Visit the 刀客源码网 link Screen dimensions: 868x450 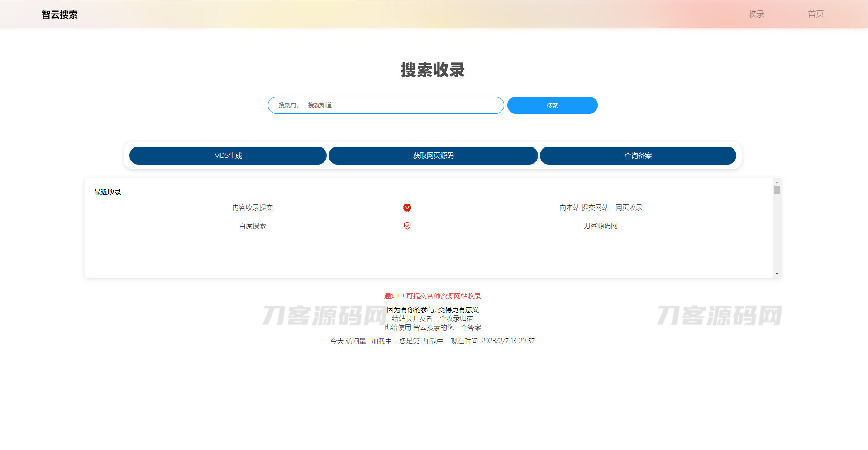[600, 226]
